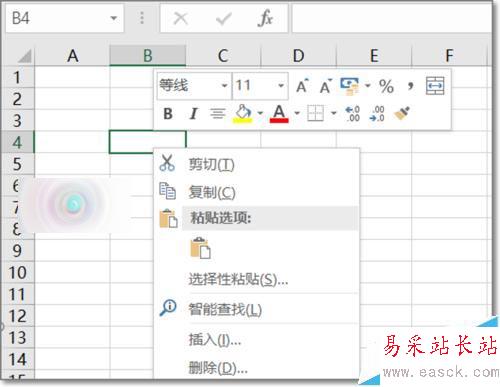
Task: Select row 10 header
Action: coord(17,272)
